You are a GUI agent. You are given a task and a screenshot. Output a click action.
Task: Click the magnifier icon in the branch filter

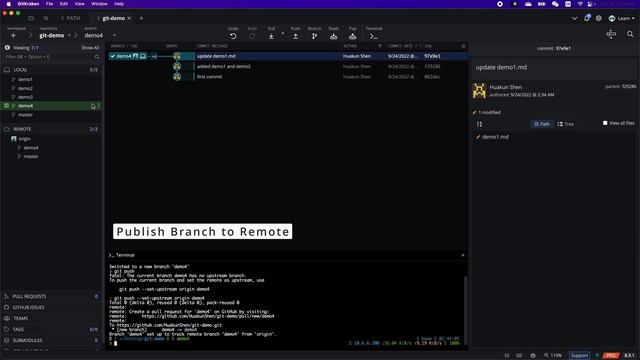97,57
